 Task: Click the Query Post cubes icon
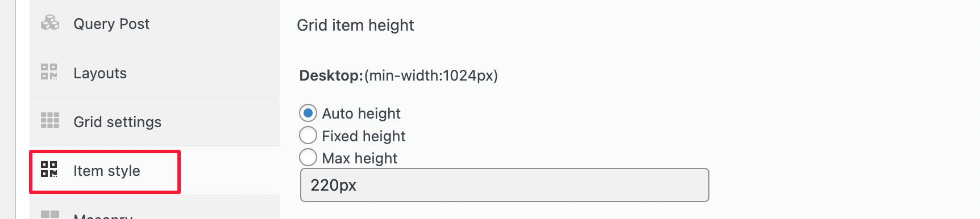[50, 23]
